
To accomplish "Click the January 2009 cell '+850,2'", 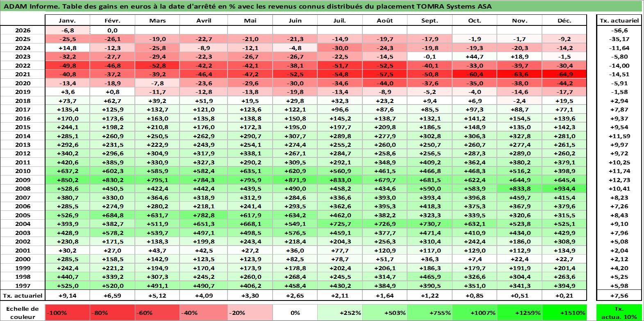I will pyautogui.click(x=67, y=180).
